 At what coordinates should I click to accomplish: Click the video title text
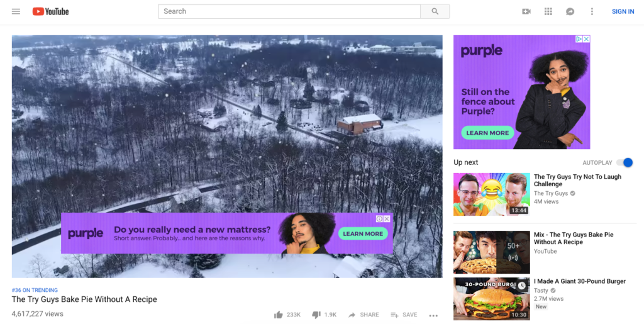tap(84, 299)
